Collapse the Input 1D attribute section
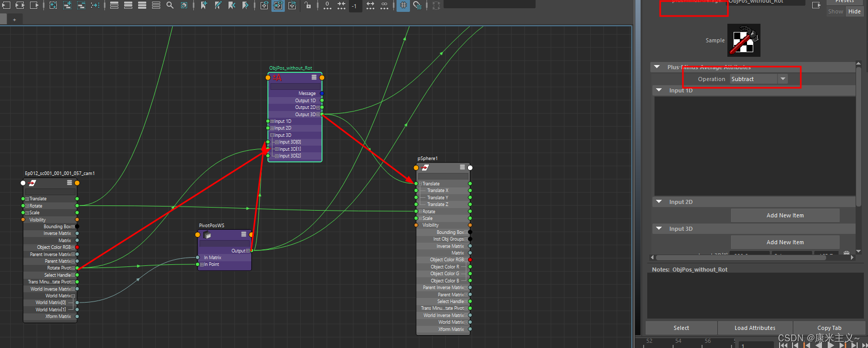 (x=659, y=90)
